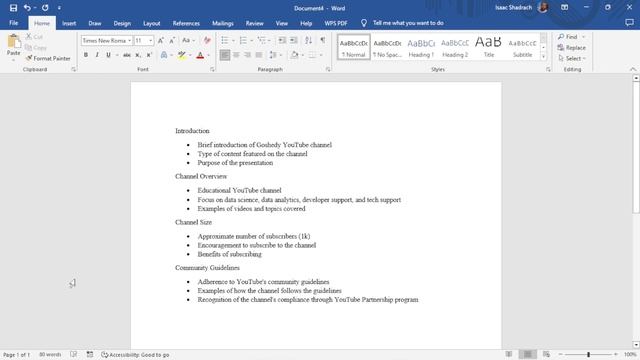Apply the Title style
This screenshot has width=640, height=360.
coord(489,47)
